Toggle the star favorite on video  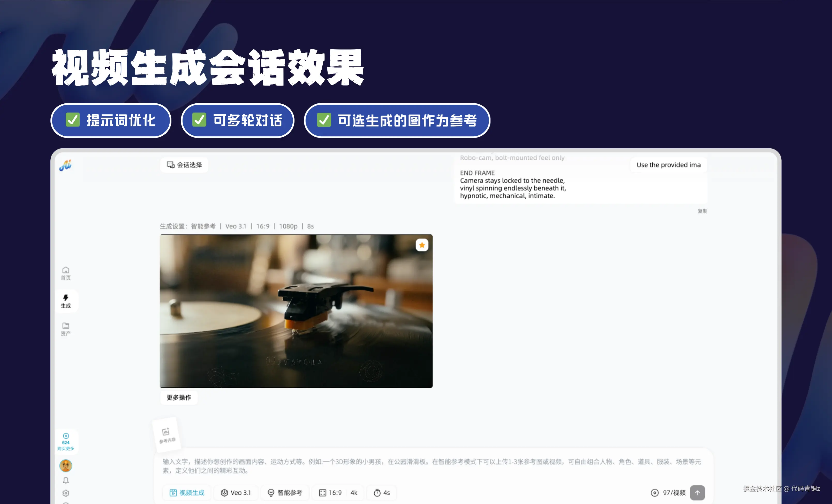pos(422,245)
